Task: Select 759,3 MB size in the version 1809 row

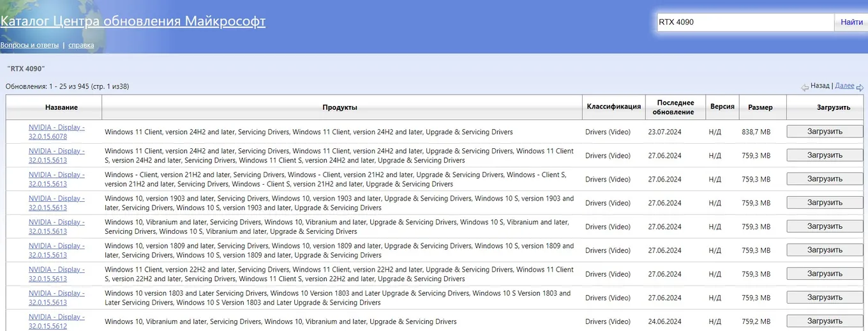Action: click(756, 250)
